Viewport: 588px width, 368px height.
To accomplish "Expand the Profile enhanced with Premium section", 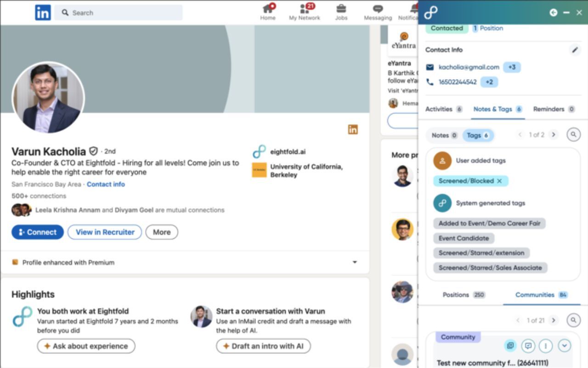I will point(355,262).
